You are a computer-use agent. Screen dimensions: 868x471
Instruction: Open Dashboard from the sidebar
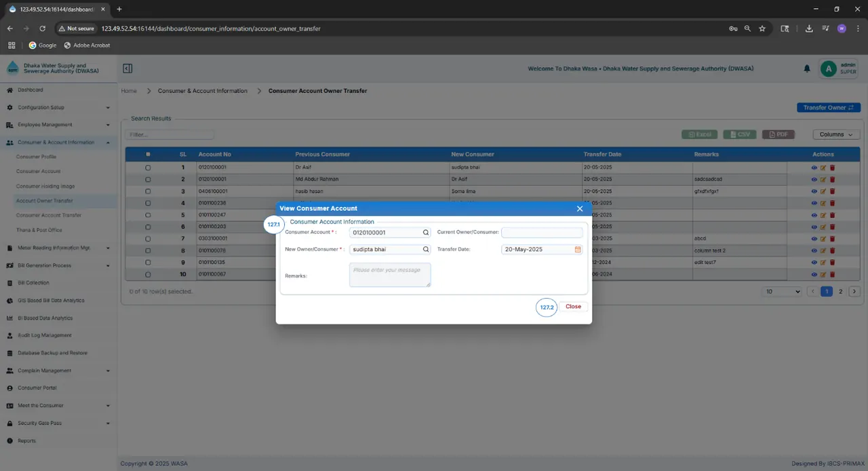31,90
